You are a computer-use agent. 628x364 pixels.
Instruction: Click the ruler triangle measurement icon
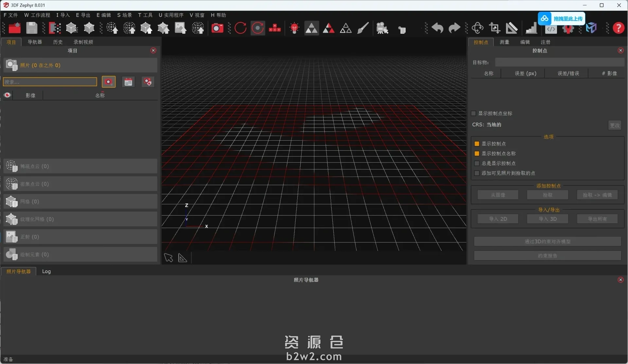click(512, 28)
